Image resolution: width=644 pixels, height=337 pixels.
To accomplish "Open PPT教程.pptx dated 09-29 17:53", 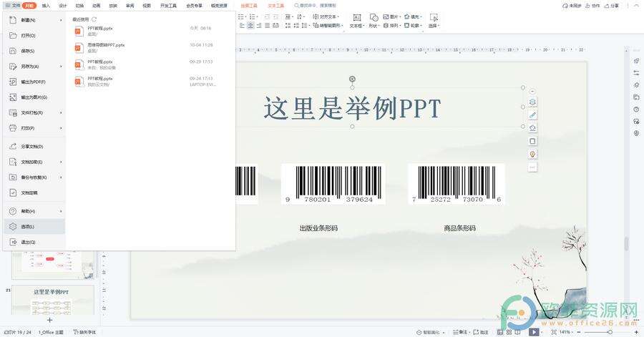I will point(144,64).
